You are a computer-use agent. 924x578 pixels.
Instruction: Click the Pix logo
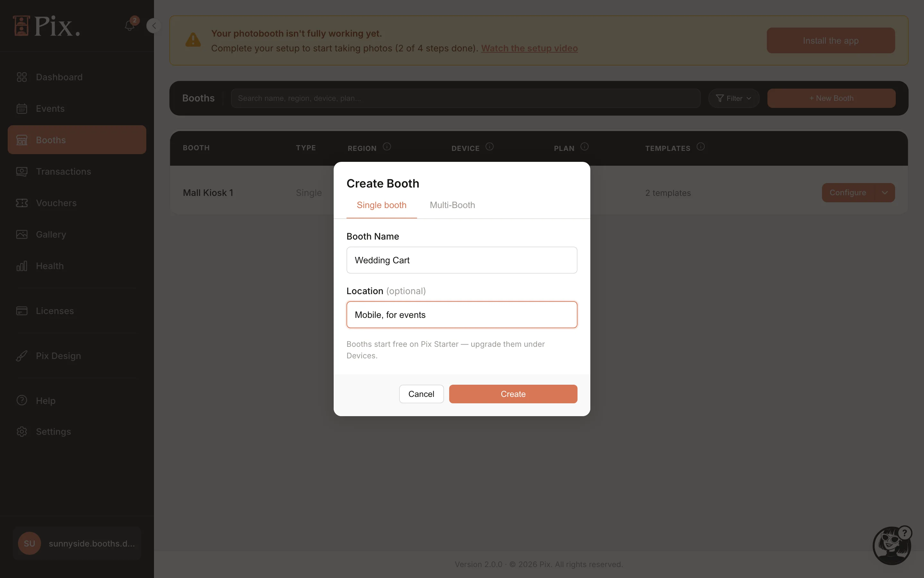[x=47, y=26]
